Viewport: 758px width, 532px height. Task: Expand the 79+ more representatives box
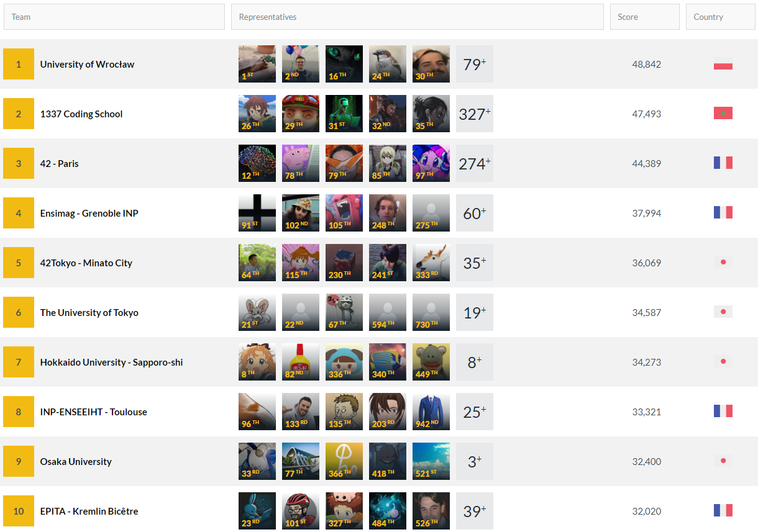point(475,64)
